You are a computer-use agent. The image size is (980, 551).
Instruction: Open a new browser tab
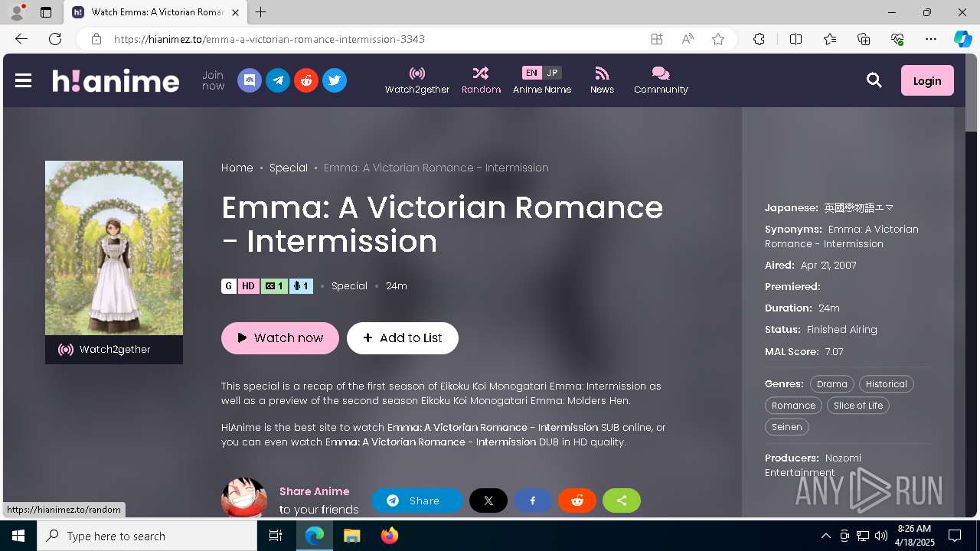pos(261,12)
